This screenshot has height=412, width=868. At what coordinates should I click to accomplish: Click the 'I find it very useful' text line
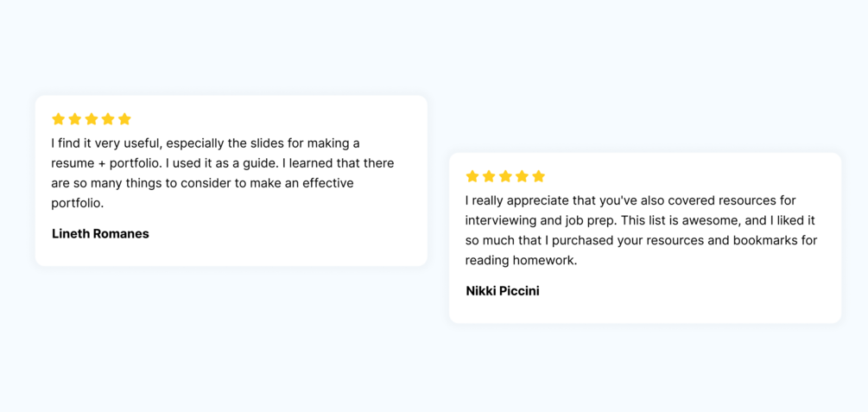coord(206,143)
